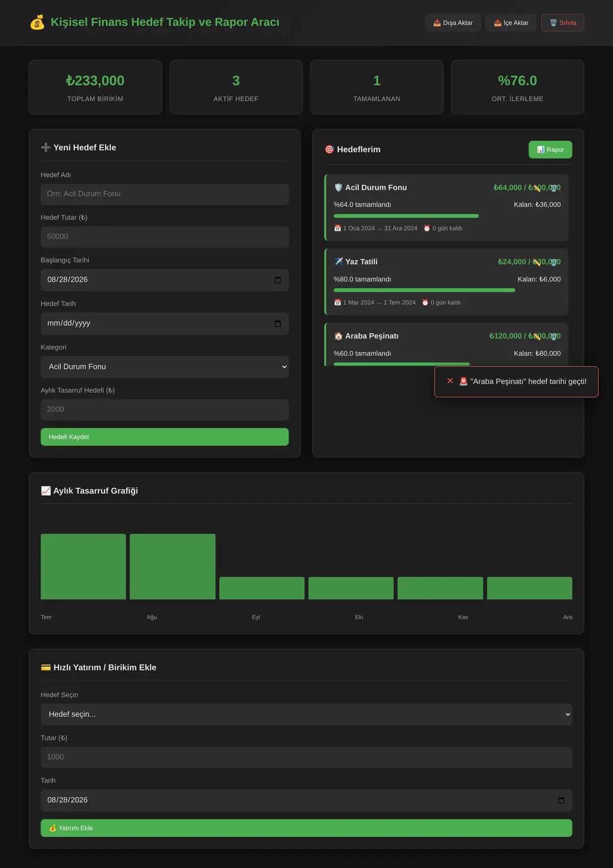Save the goal with Hedefi Kaydet
This screenshot has height=868, width=613.
click(x=164, y=437)
